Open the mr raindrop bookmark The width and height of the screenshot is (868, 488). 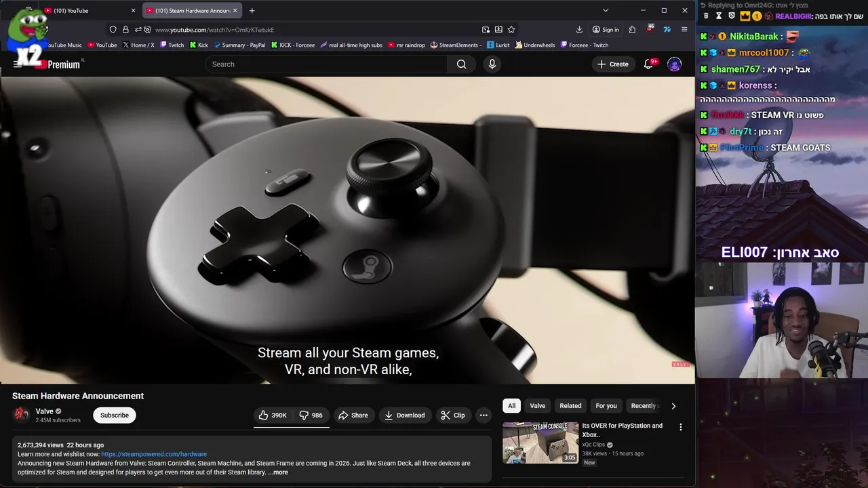(x=407, y=45)
